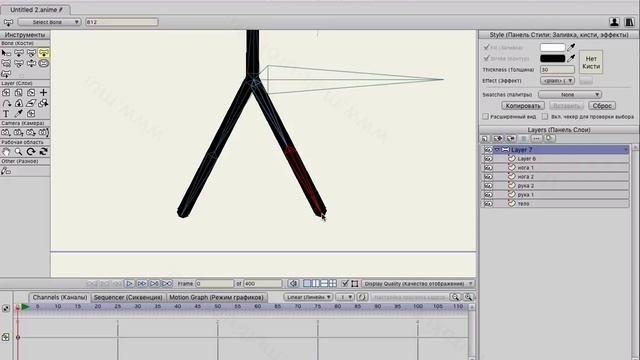The image size is (640, 360).
Task: Click the Play button in timeline
Action: [129, 283]
